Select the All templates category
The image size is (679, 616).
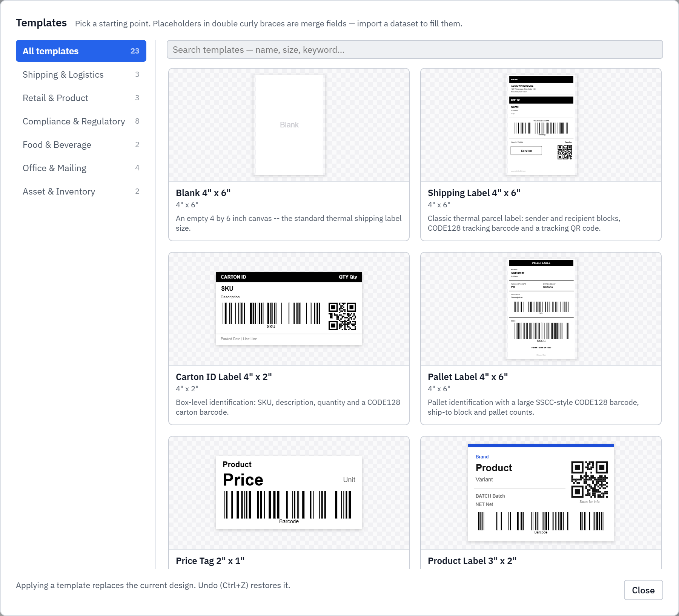(81, 51)
